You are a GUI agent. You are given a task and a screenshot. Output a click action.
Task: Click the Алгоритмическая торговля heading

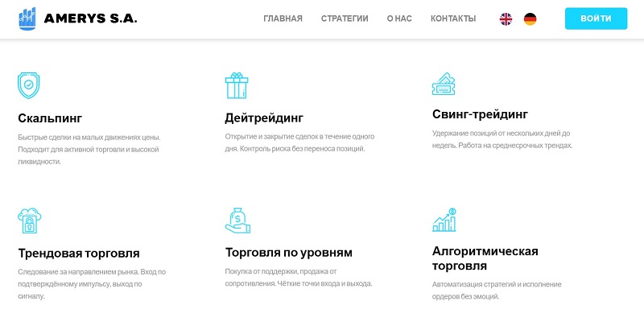(x=485, y=258)
